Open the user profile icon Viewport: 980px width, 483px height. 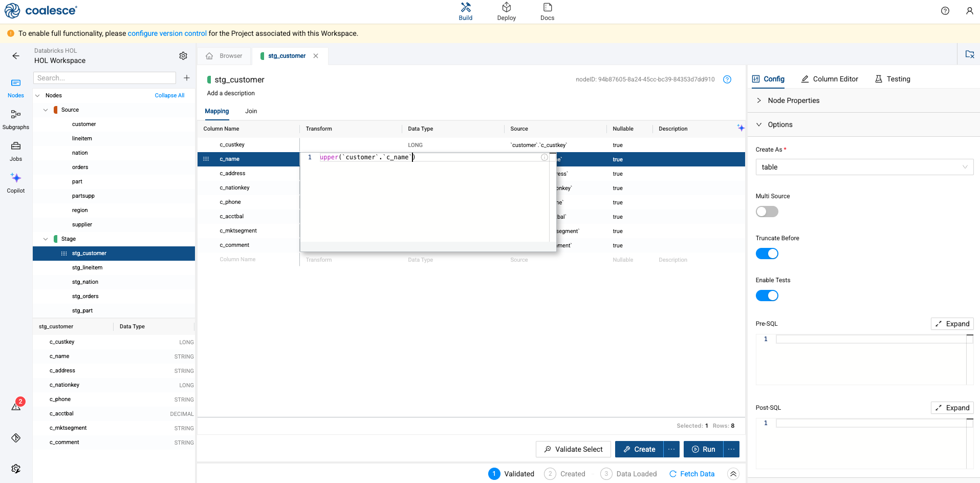(969, 11)
